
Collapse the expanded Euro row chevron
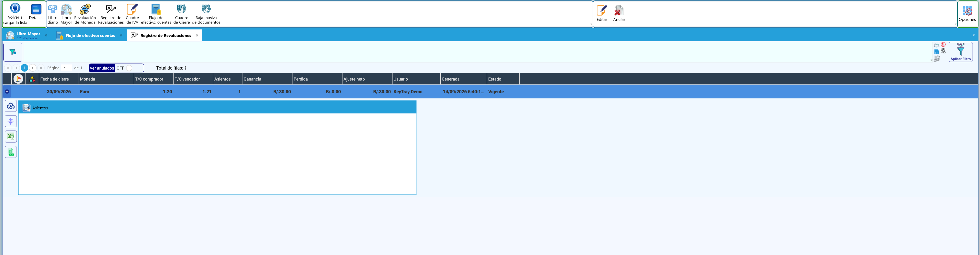(7, 92)
